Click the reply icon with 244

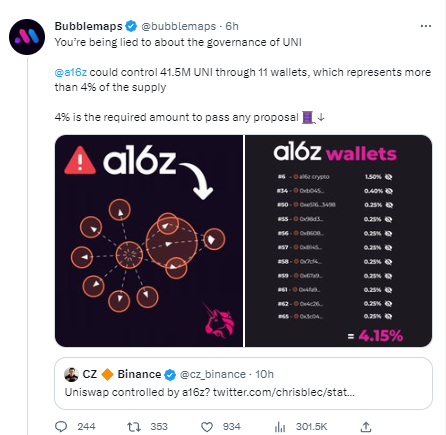61,427
